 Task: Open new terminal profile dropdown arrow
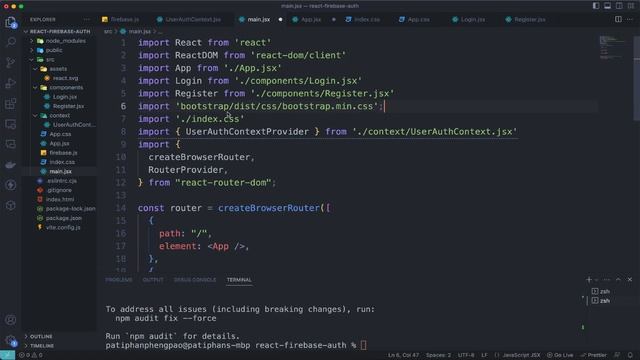[x=597, y=280]
